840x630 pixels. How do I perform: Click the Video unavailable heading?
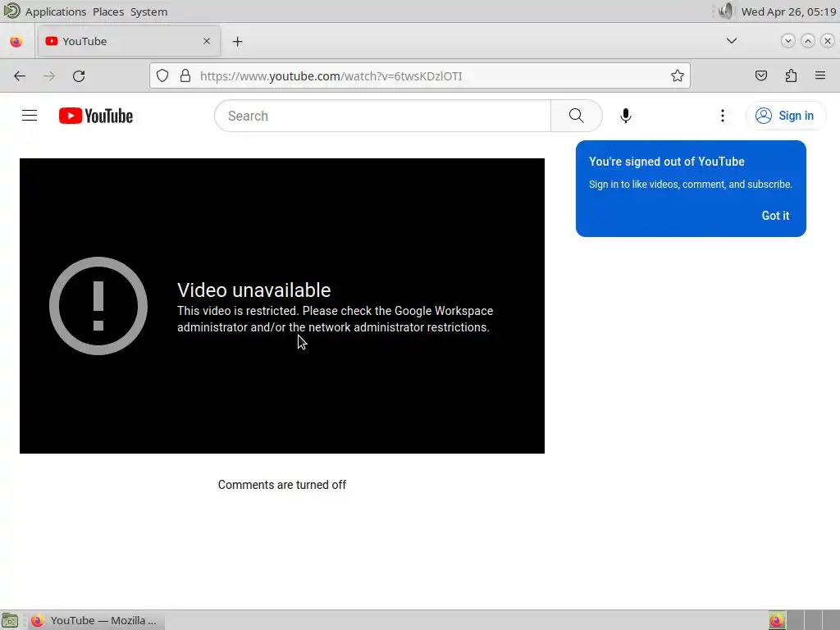click(x=254, y=290)
